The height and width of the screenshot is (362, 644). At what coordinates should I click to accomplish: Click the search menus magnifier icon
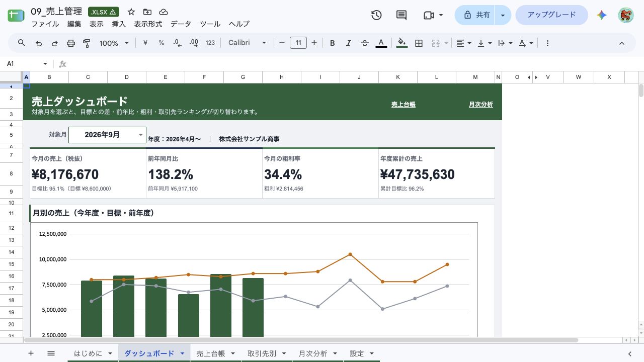(x=22, y=43)
